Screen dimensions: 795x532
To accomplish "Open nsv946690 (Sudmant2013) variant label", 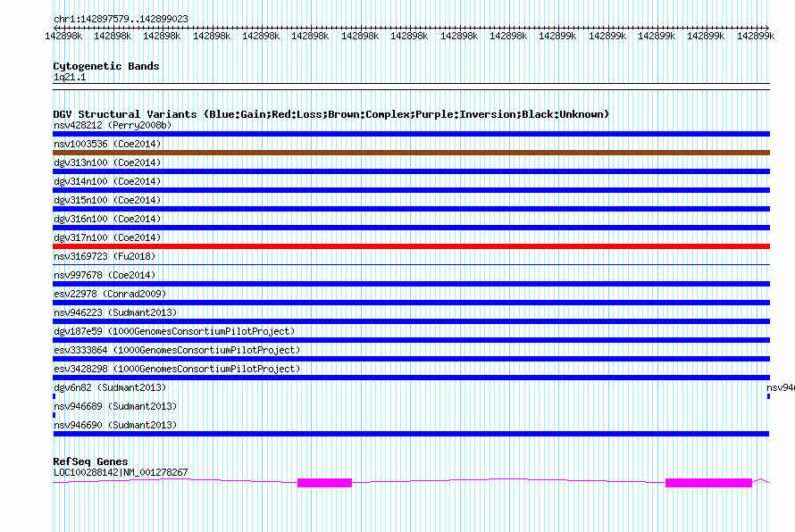I will tap(115, 425).
